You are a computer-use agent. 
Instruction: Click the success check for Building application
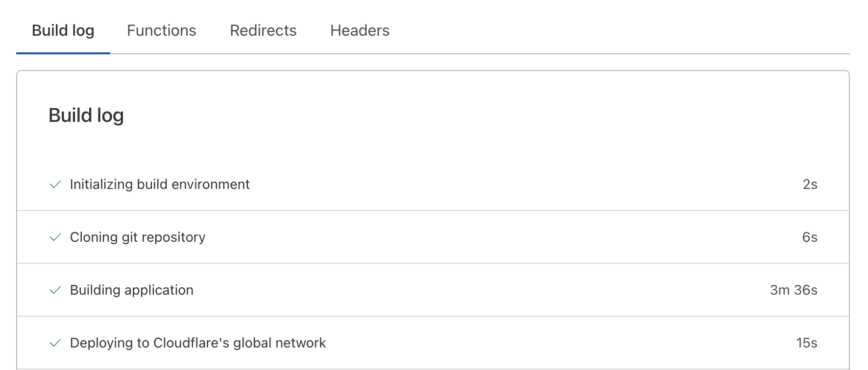[x=55, y=290]
